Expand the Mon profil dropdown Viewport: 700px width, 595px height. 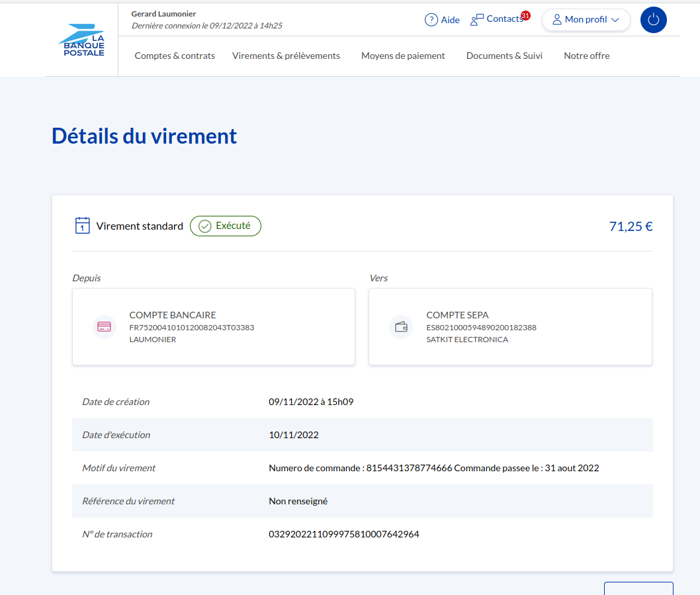click(x=586, y=20)
